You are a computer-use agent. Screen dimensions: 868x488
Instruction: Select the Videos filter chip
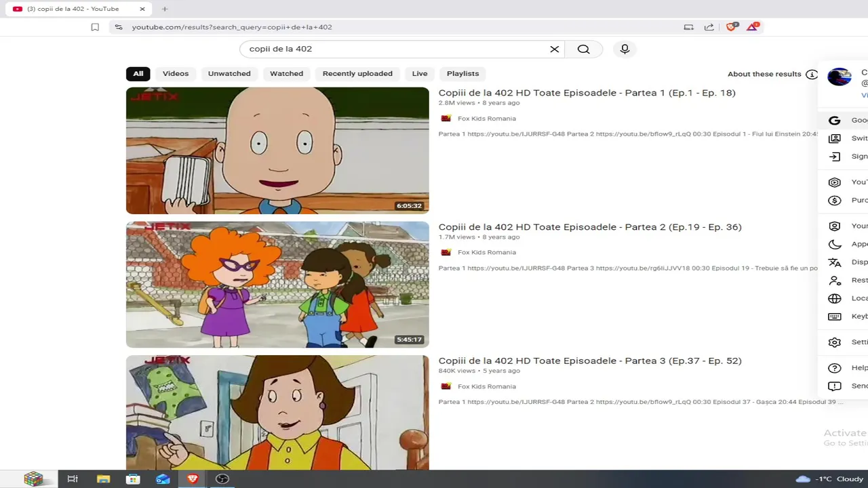click(176, 74)
